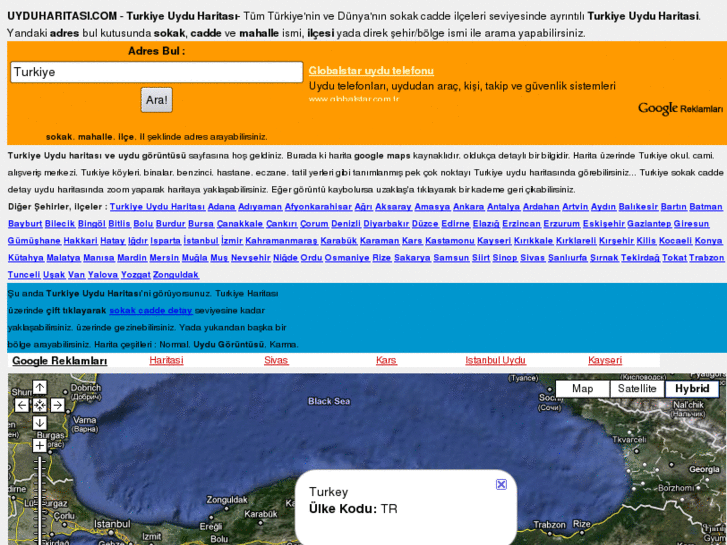727x545 pixels.
Task: Open Globalstar uydu telefonu ad link
Action: (371, 71)
